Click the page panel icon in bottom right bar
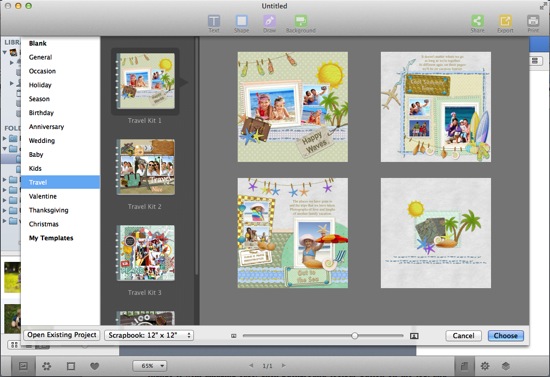Image resolution: width=550 pixels, height=377 pixels. [x=464, y=366]
